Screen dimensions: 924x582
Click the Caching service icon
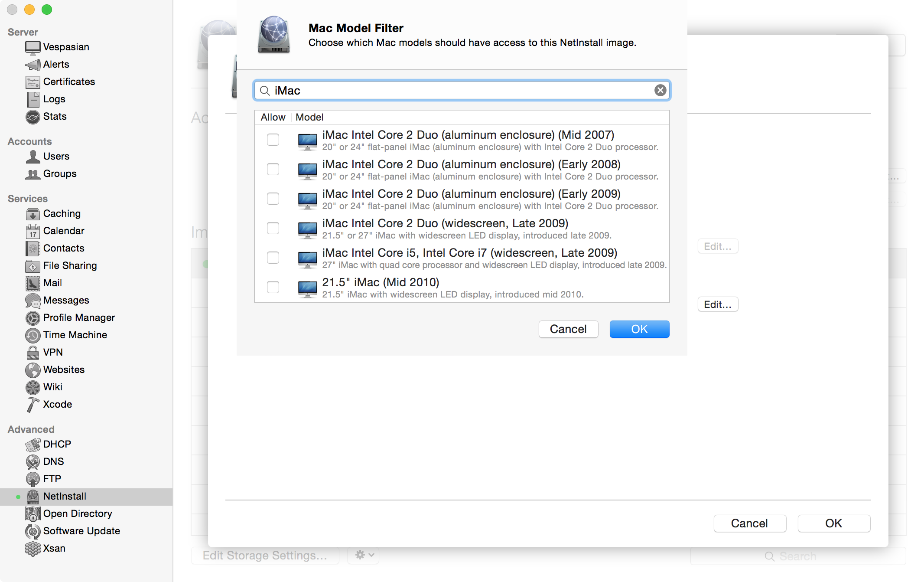click(x=32, y=213)
